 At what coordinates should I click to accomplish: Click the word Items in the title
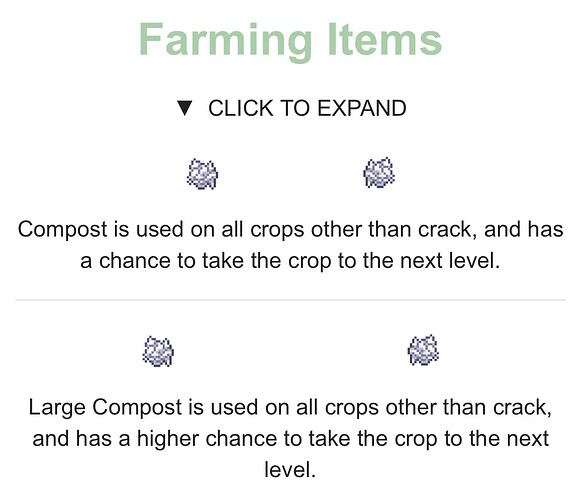pyautogui.click(x=385, y=39)
